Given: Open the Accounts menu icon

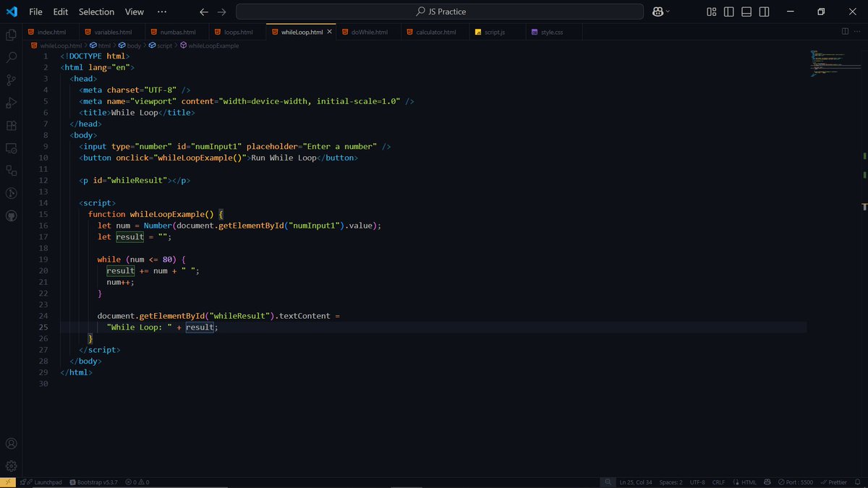Looking at the screenshot, I should [11, 444].
